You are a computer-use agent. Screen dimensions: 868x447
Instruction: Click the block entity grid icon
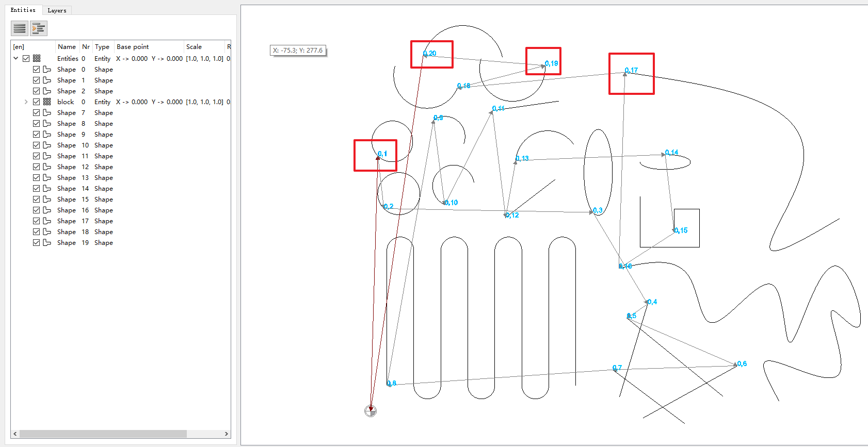pyautogui.click(x=47, y=102)
